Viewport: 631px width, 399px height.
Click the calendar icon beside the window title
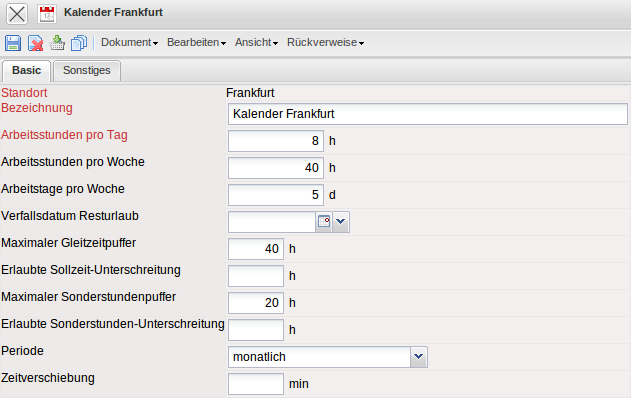(x=47, y=14)
